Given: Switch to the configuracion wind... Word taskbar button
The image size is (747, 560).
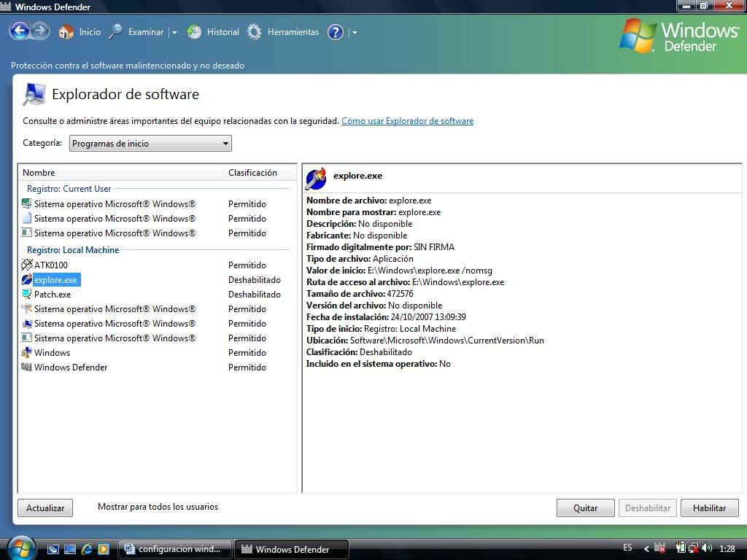Looking at the screenshot, I should 174,549.
